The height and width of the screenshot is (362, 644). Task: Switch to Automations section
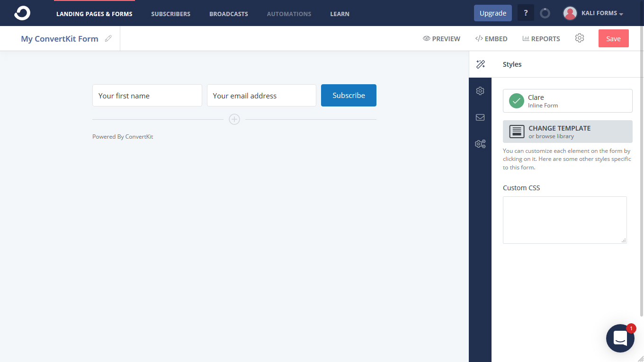pos(289,14)
